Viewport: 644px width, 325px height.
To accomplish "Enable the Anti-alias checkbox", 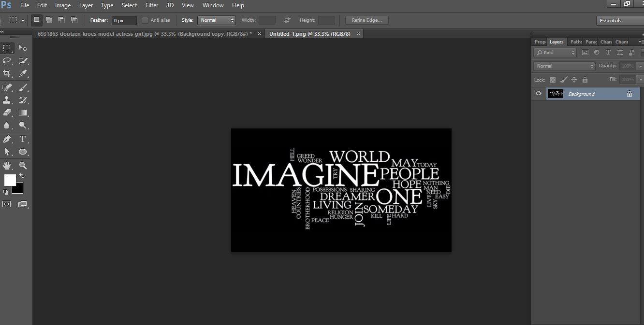I will tap(145, 20).
